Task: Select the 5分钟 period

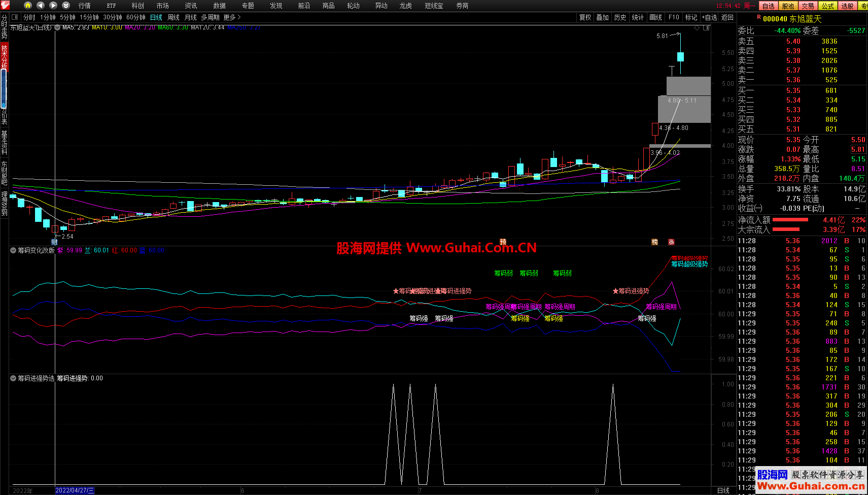Action: 67,17
